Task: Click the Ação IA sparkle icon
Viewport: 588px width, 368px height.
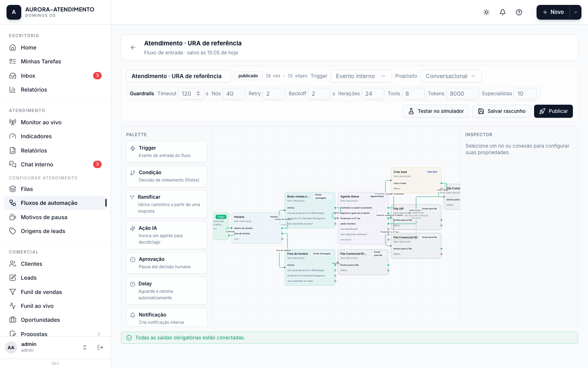Action: click(133, 229)
